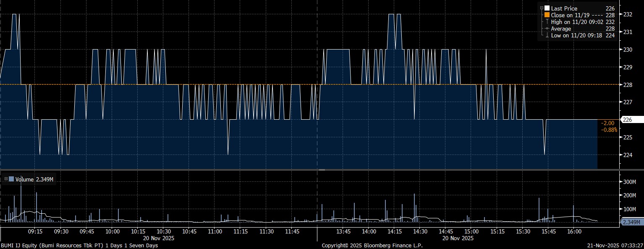Expand the Volume legend box

pos(5,179)
